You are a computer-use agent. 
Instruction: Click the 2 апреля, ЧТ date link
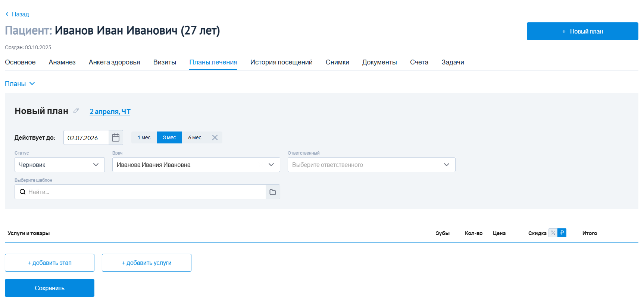[x=110, y=111]
